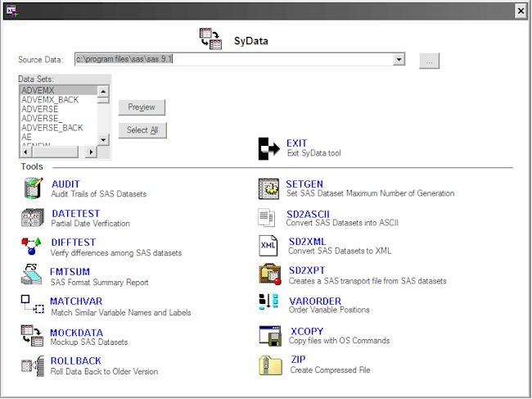
Task: Launch the ROLLBACK link
Action: point(75,361)
